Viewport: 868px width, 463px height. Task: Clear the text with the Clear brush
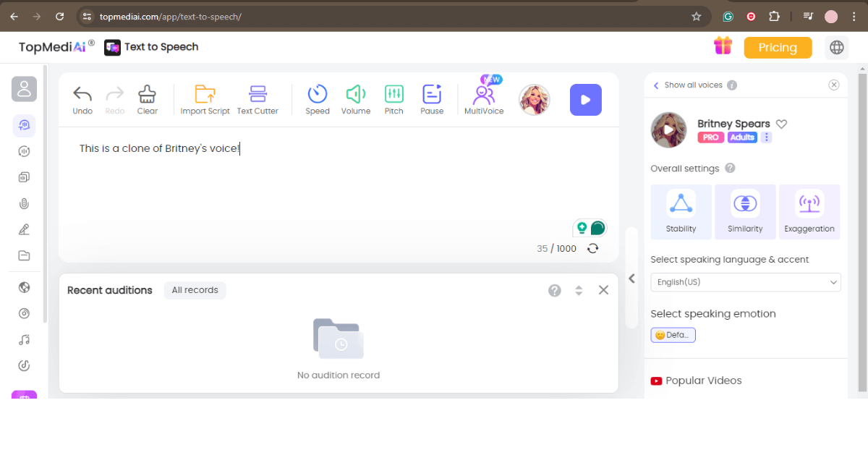point(148,94)
